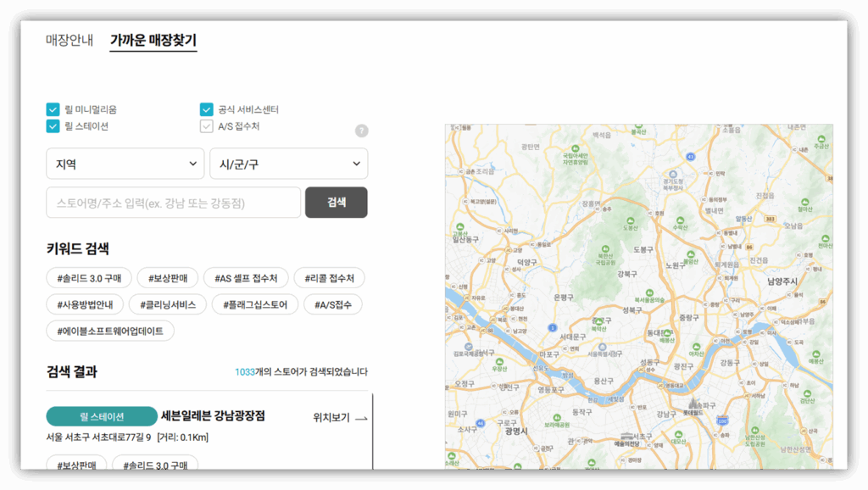Viewport: 868px width, 490px height.
Task: Enable the A/S 접수처 checkbox
Action: click(207, 126)
